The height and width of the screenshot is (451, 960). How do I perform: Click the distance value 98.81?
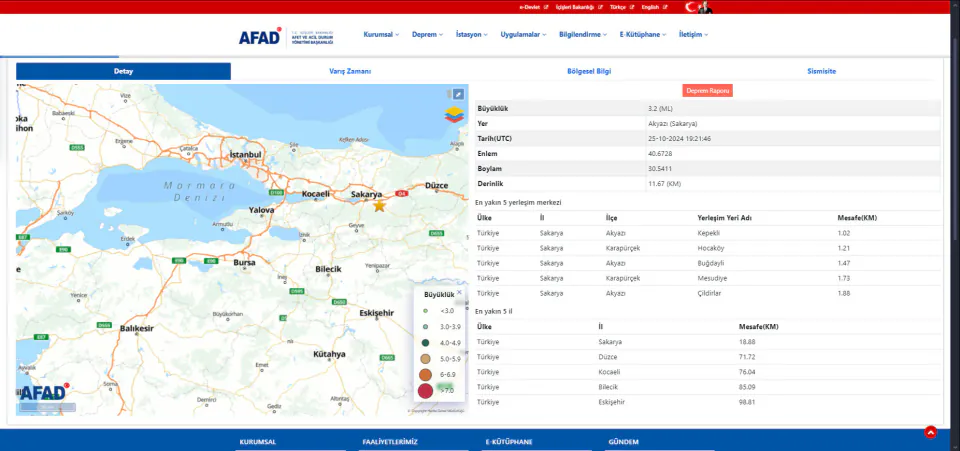coord(747,403)
